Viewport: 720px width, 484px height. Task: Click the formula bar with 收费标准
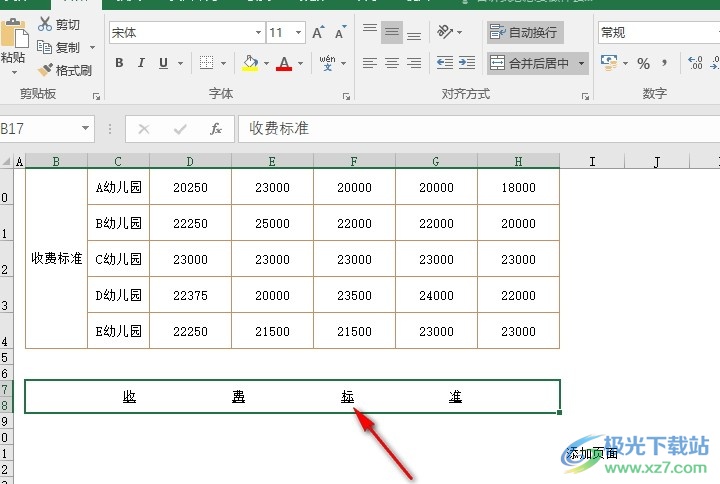pyautogui.click(x=479, y=129)
